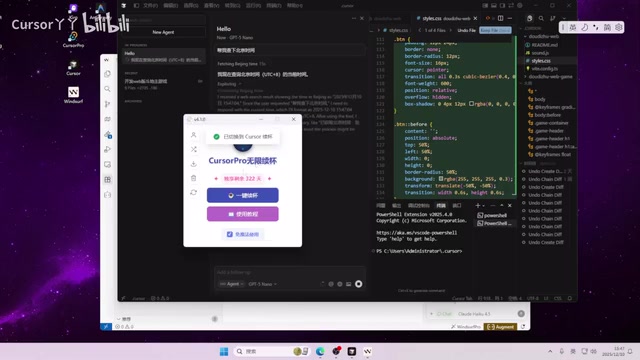Go to the previous file in the '1 of 4 Files' diff navigator

click(420, 30)
